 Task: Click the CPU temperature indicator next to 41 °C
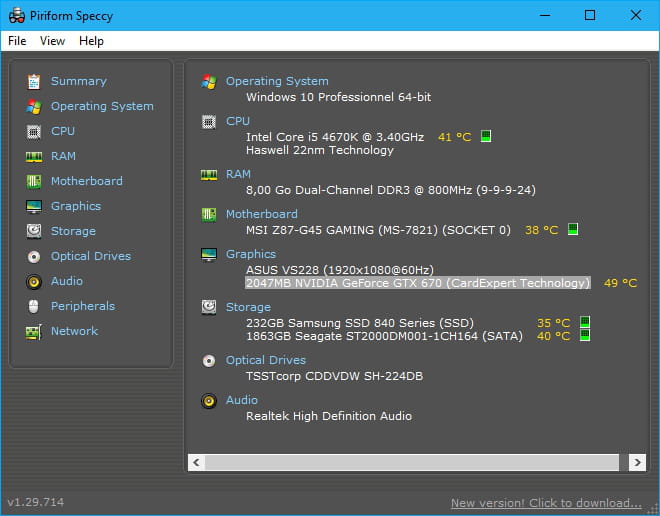point(486,136)
